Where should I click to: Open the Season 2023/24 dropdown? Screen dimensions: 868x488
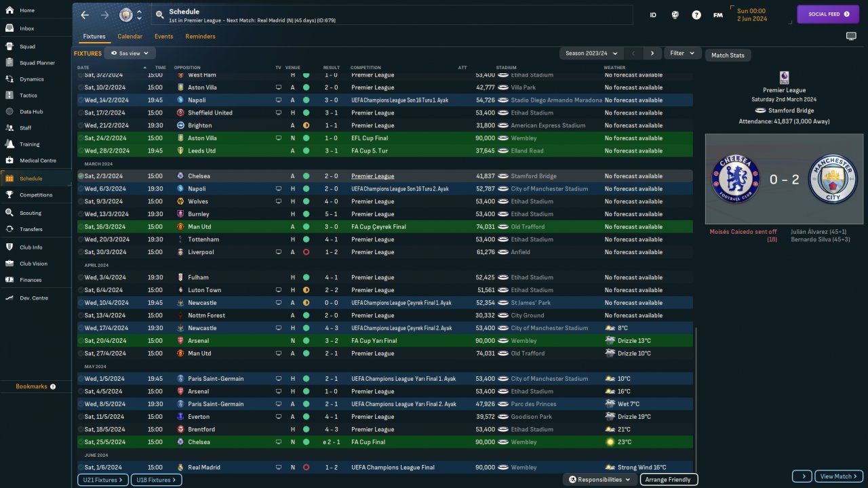pyautogui.click(x=591, y=53)
